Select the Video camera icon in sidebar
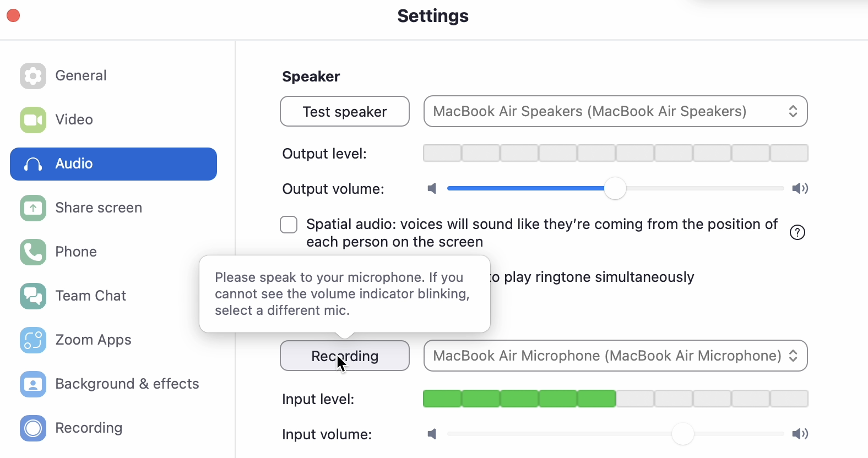 [33, 120]
